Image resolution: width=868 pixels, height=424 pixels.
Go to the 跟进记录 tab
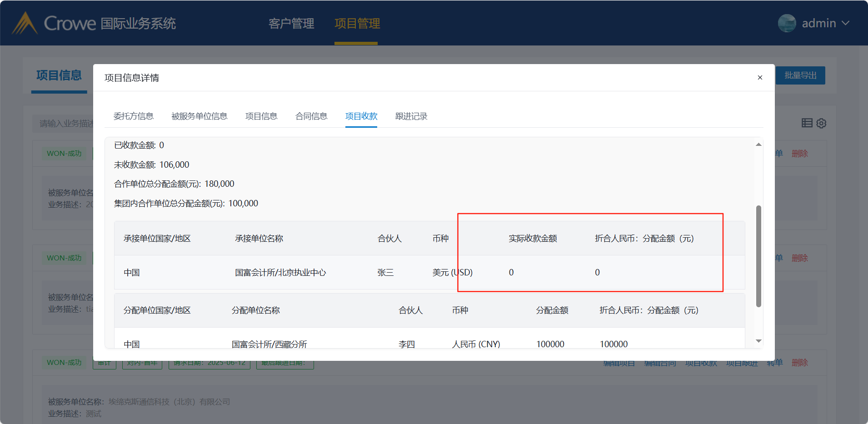(411, 116)
